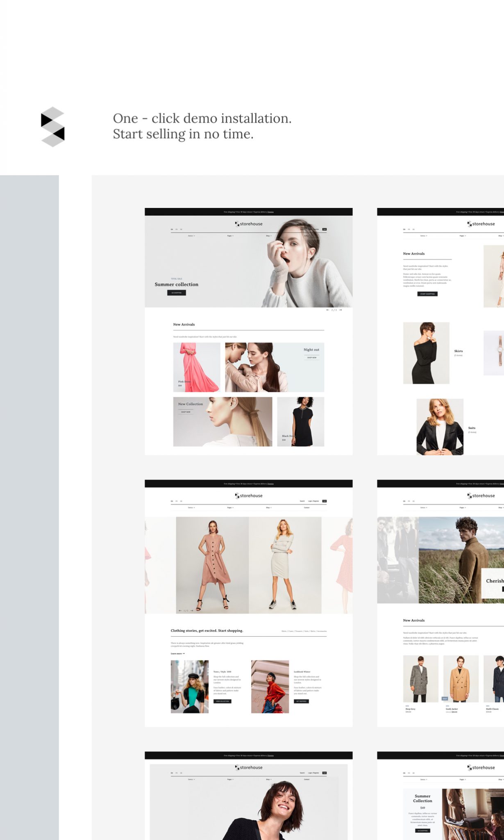Dismiss the shipping notice in Summer collection hero demo
Image resolution: width=504 pixels, height=840 pixels.
tap(270, 212)
